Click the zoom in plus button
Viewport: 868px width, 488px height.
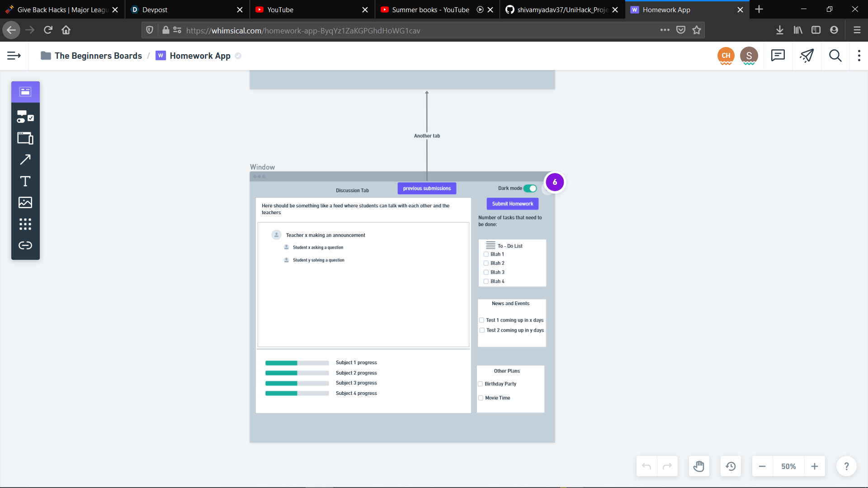tap(815, 466)
